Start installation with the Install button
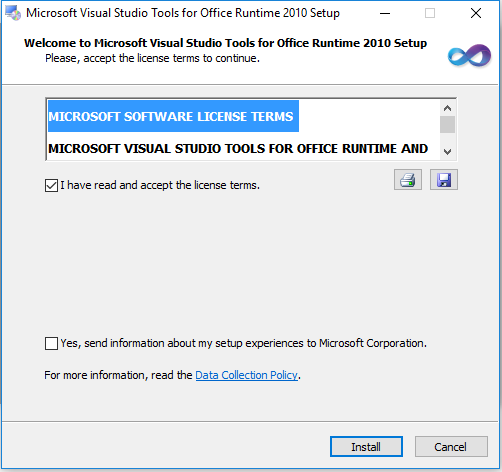 [366, 447]
